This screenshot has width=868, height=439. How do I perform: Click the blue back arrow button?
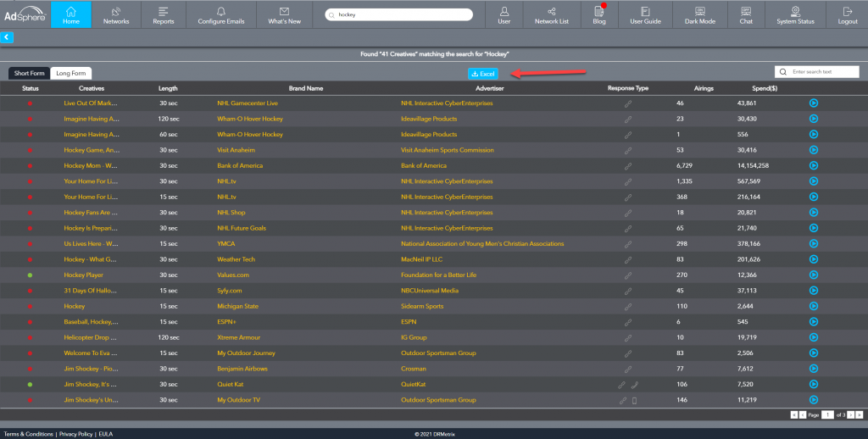click(x=7, y=37)
